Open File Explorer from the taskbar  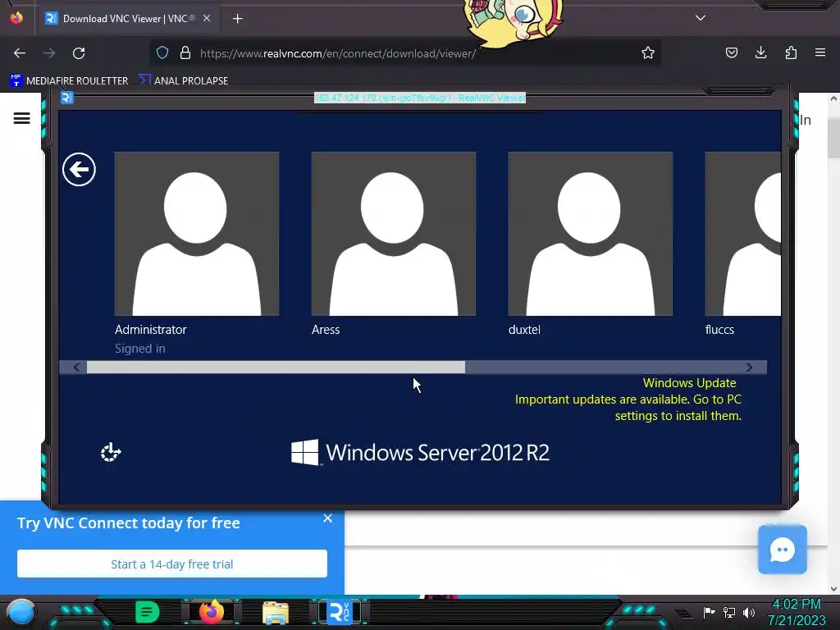pyautogui.click(x=276, y=612)
